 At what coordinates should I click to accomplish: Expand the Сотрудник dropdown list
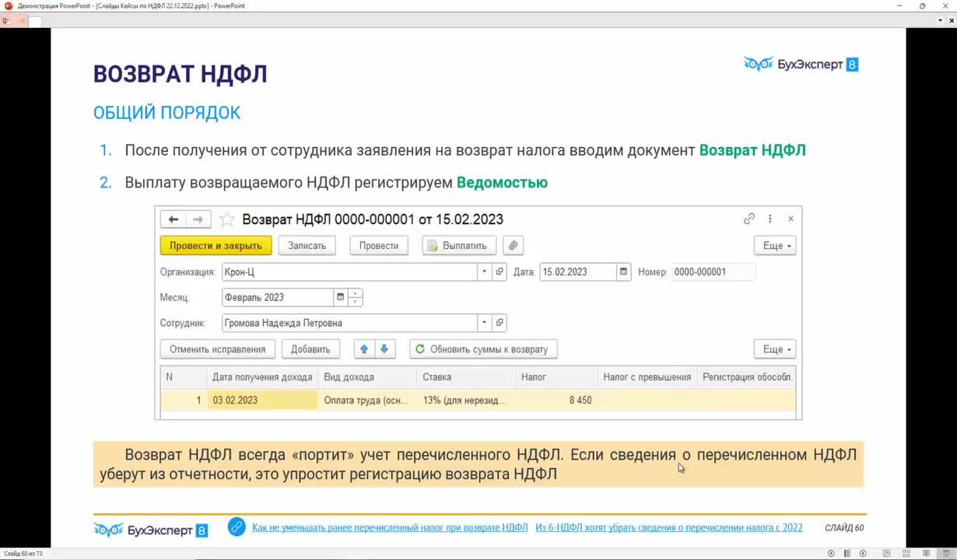[484, 323]
